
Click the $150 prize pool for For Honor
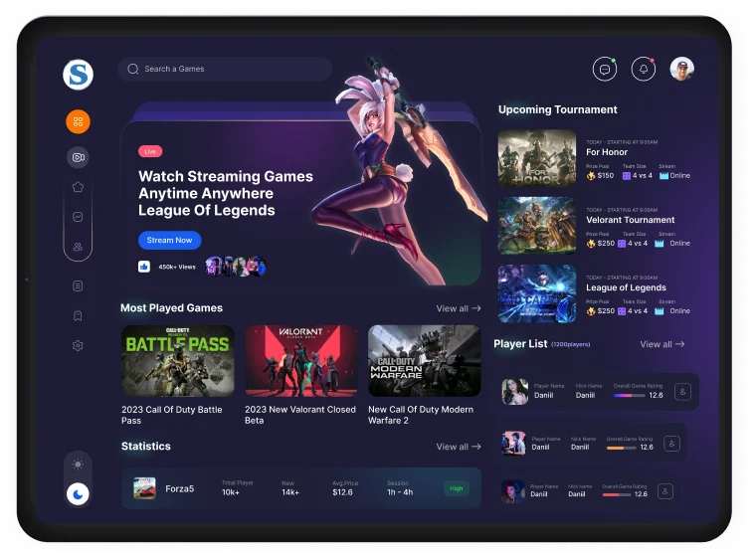[606, 175]
